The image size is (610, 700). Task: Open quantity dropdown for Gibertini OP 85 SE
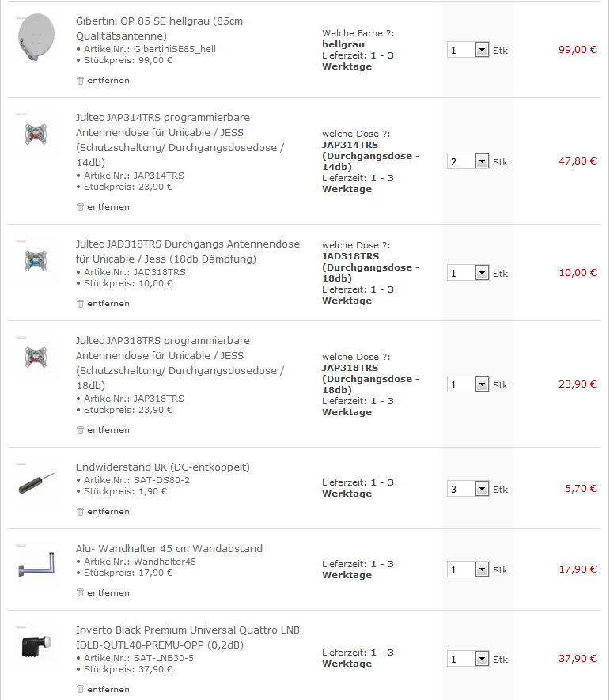click(482, 50)
